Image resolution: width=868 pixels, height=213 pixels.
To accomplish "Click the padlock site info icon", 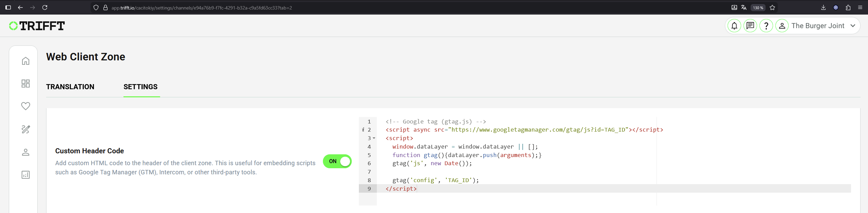I will (105, 7).
